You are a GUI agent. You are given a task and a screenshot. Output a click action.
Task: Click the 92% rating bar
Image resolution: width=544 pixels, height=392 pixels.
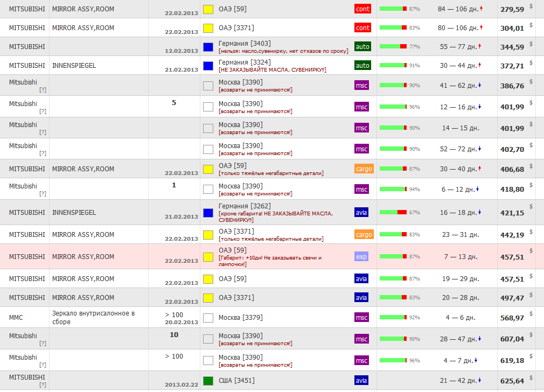[393, 317]
